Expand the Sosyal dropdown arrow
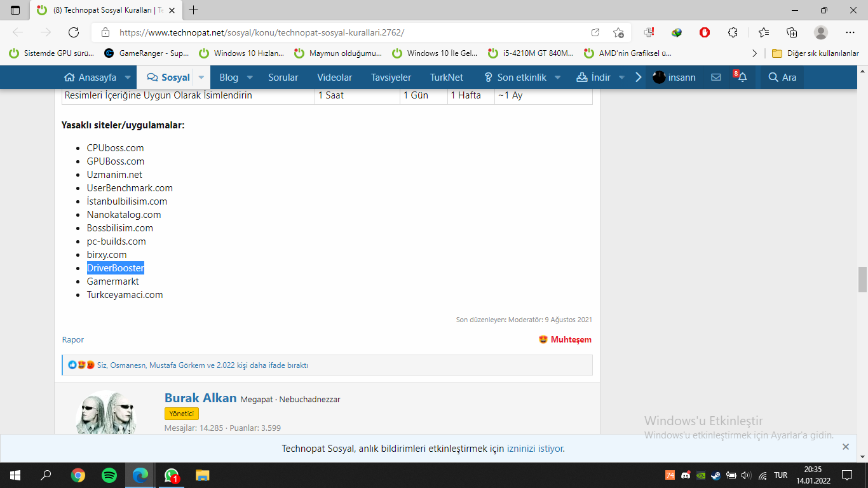 201,78
